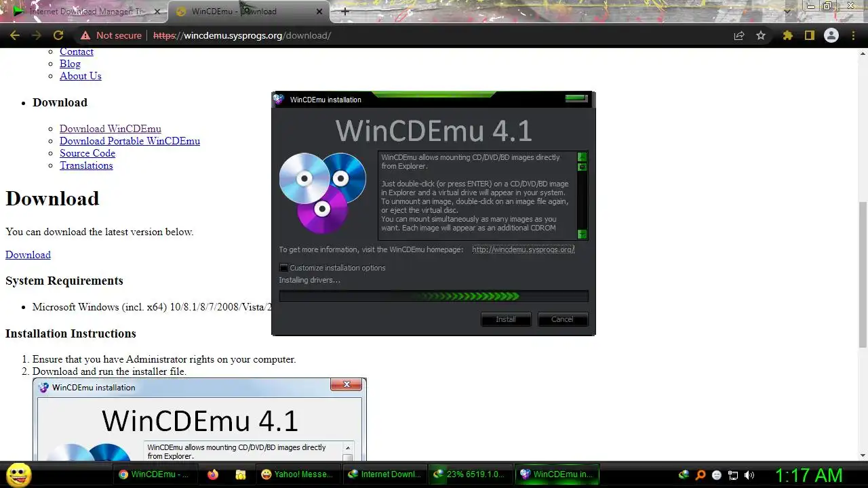Reload the WinCDEmu download page
868x488 pixels.
click(x=58, y=35)
